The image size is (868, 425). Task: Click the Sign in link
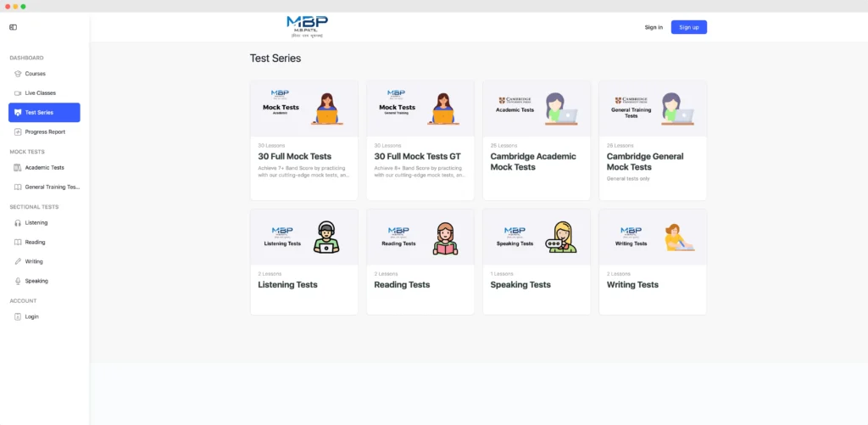click(654, 27)
